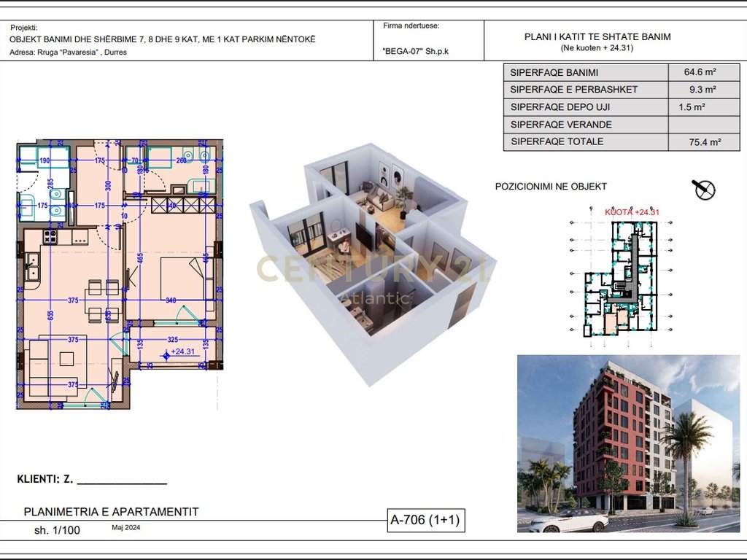The height and width of the screenshot is (560, 747).
Task: Click the SIPERFAQE TOTALE row label
Action: 557,141
